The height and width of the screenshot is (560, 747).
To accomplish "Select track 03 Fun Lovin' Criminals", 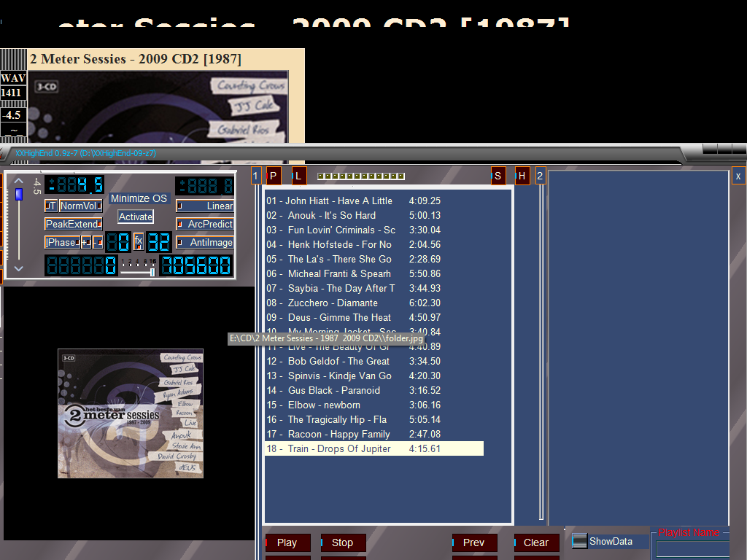I will (374, 230).
